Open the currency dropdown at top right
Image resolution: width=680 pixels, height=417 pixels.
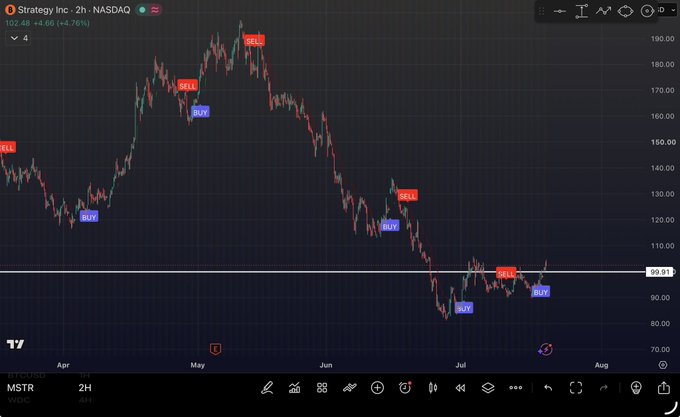point(668,10)
